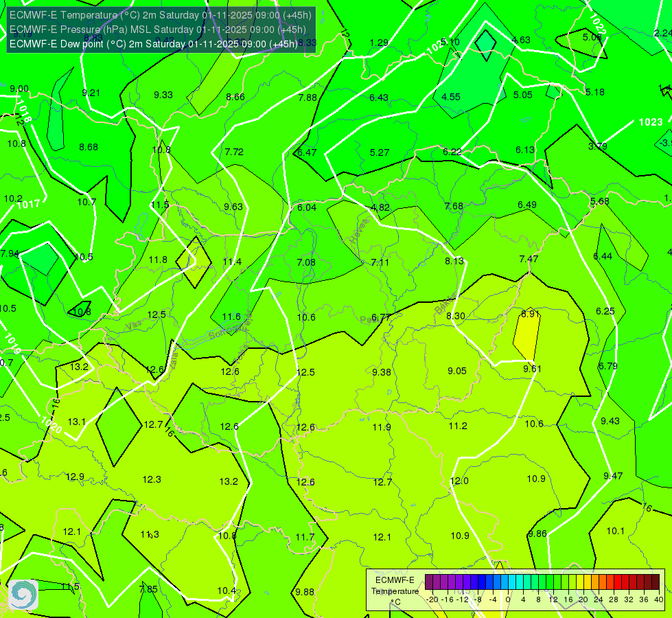Click the 1.29 dew point value

[x=379, y=43]
